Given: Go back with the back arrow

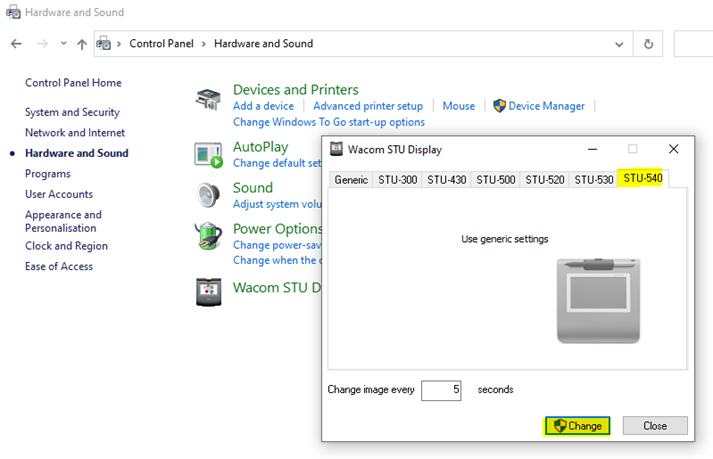Looking at the screenshot, I should click(16, 44).
